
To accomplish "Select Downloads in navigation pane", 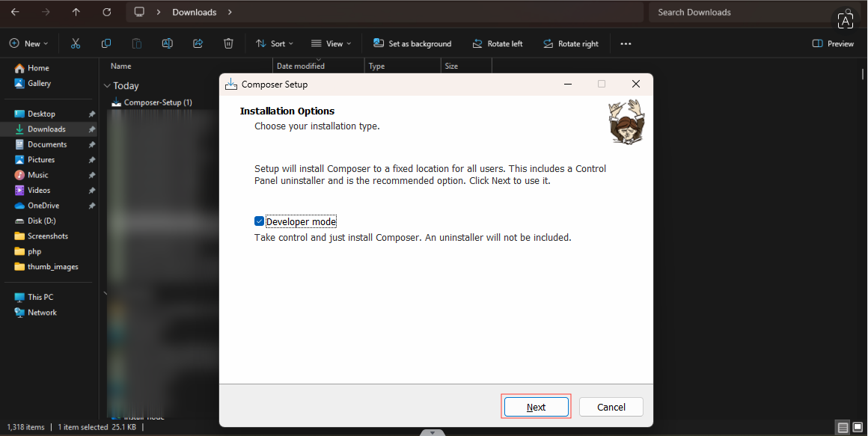I will [46, 129].
